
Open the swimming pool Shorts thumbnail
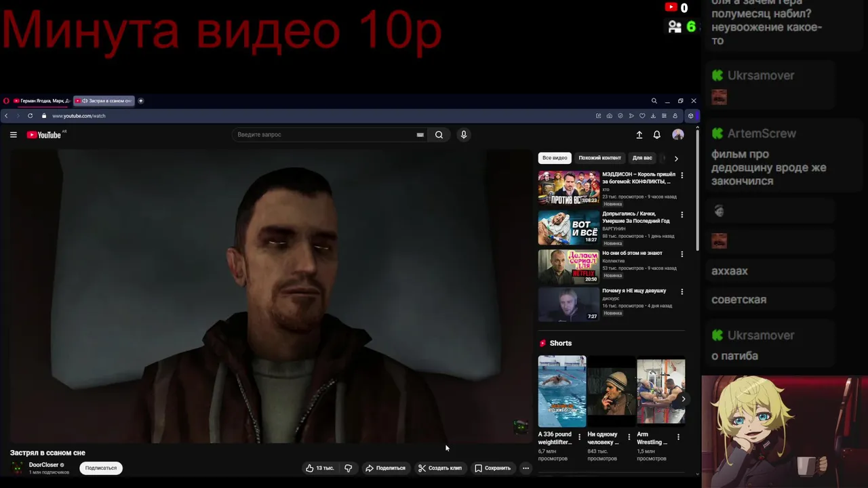562,391
